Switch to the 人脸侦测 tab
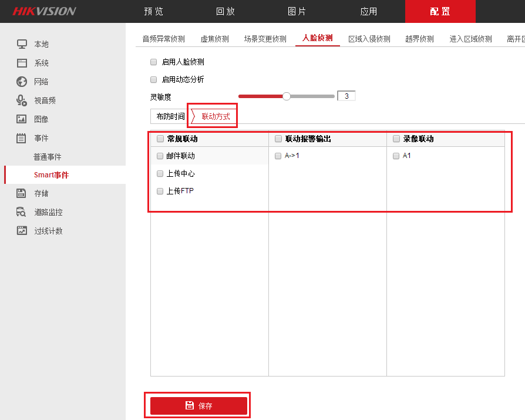 318,35
